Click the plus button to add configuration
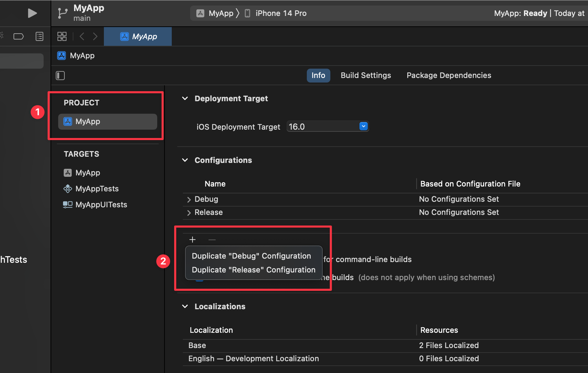Image resolution: width=588 pixels, height=373 pixels. pyautogui.click(x=193, y=240)
